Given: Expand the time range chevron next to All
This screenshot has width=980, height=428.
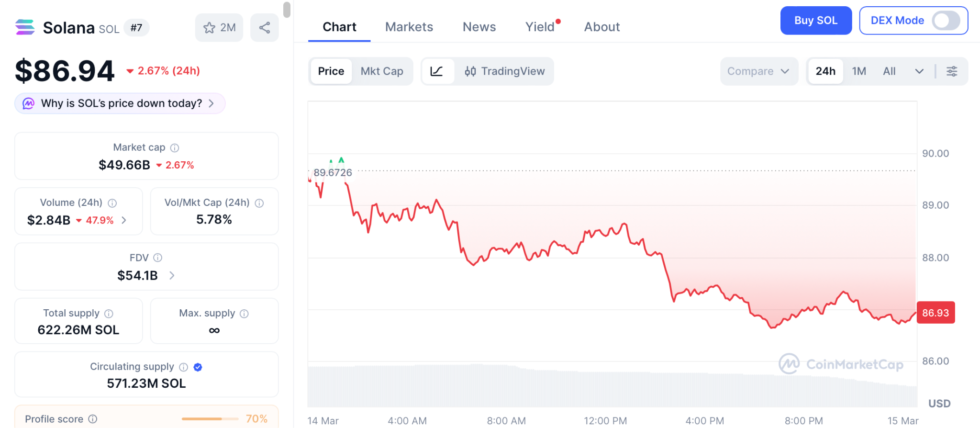Looking at the screenshot, I should [919, 71].
